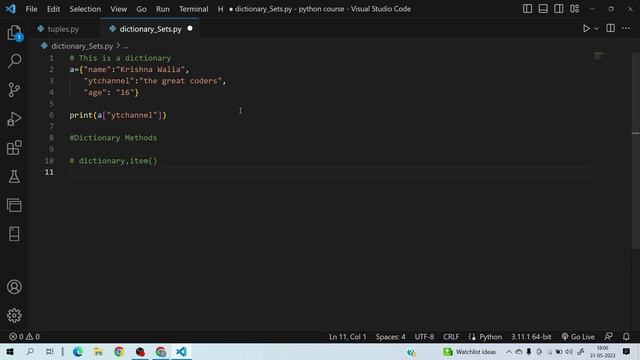Open the bookmark-shaped icon below stacked-windows icon
The width and height of the screenshot is (640, 360).
coord(14,234)
